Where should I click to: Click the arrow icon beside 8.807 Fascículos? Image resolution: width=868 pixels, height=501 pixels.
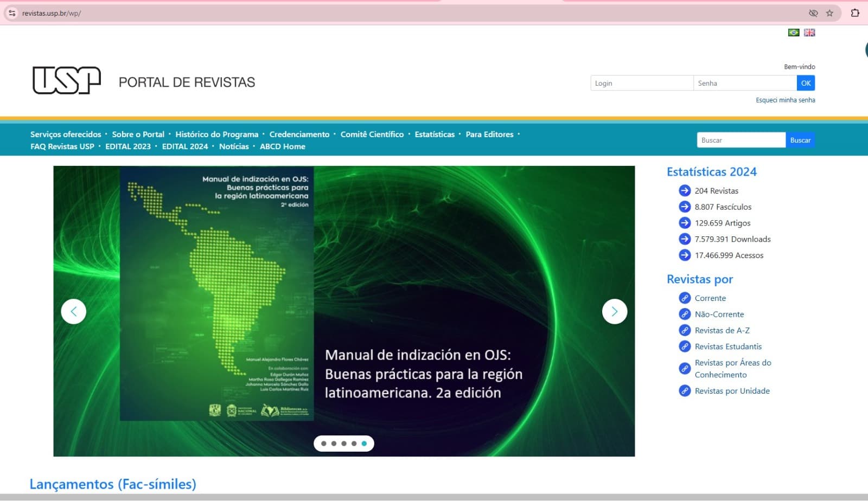685,207
